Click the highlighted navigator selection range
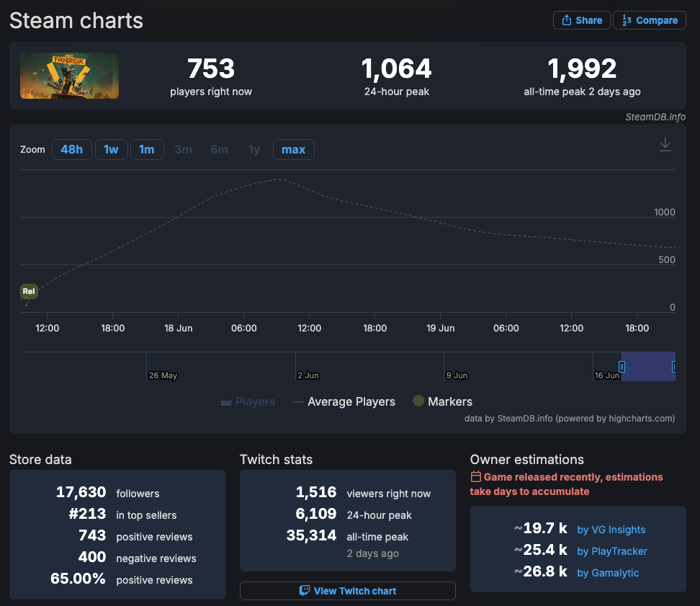 click(648, 367)
